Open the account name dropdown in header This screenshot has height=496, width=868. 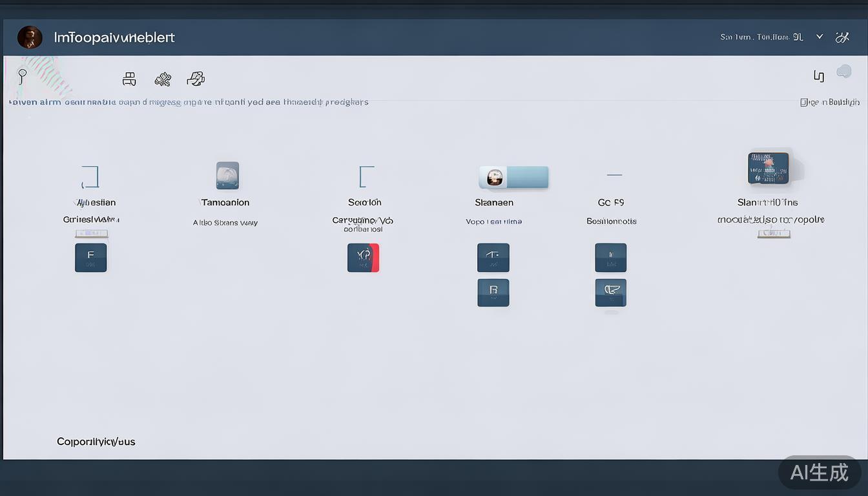[x=761, y=37]
